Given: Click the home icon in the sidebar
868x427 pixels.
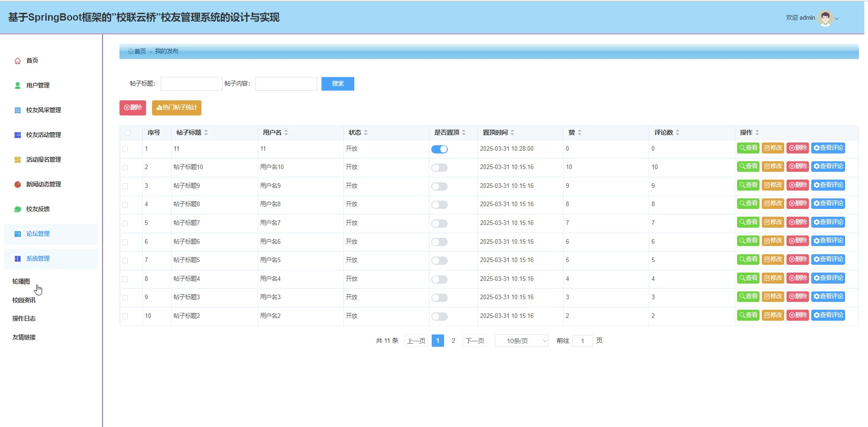Looking at the screenshot, I should (17, 61).
